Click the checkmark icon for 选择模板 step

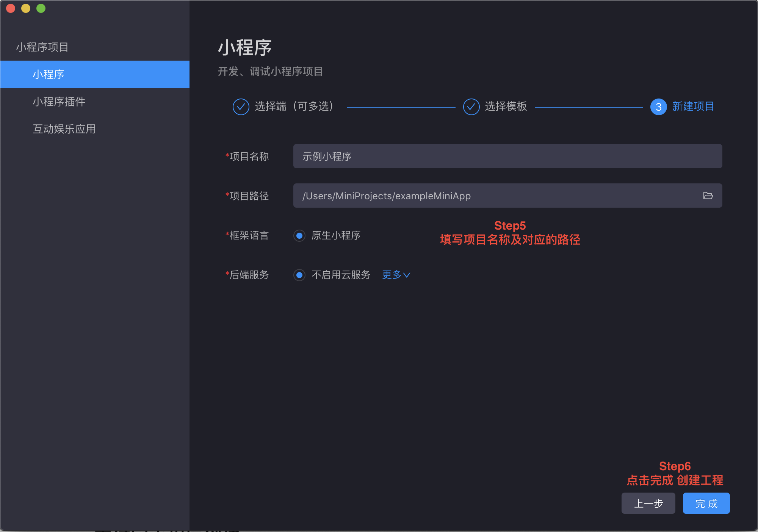point(471,107)
